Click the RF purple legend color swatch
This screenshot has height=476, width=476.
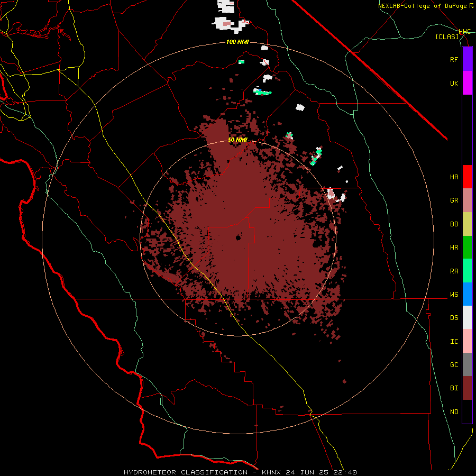[x=467, y=59]
